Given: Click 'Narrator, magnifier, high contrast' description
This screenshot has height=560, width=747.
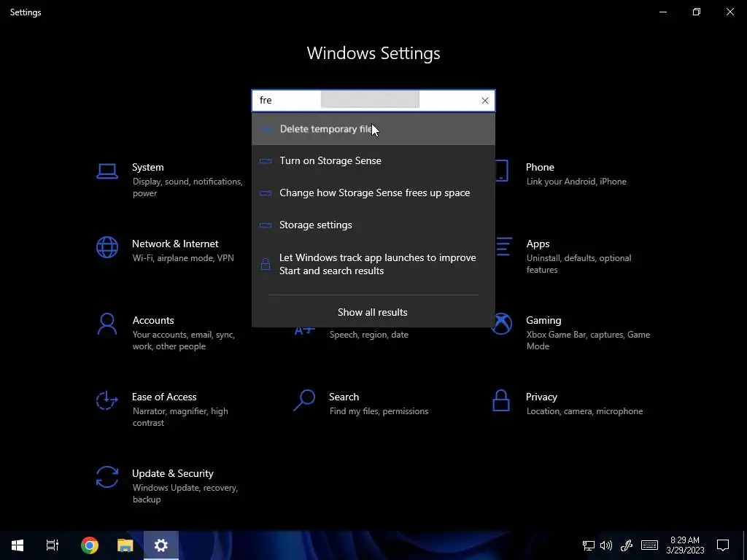Looking at the screenshot, I should [x=180, y=416].
